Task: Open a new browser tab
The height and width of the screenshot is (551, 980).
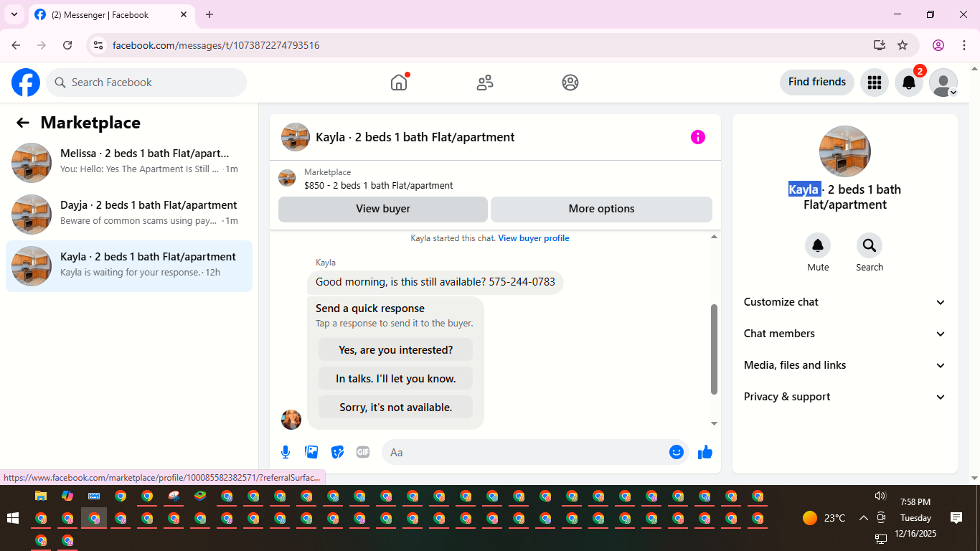Action: [209, 14]
